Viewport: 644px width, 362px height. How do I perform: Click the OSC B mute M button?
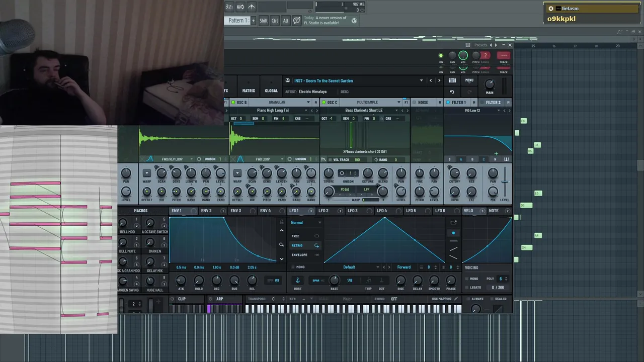coord(316,103)
